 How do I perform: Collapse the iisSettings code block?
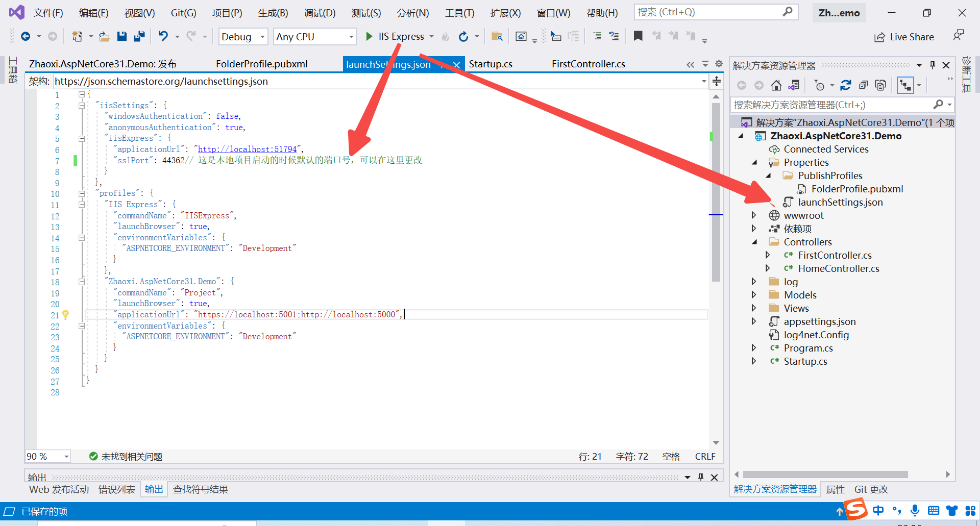82,106
